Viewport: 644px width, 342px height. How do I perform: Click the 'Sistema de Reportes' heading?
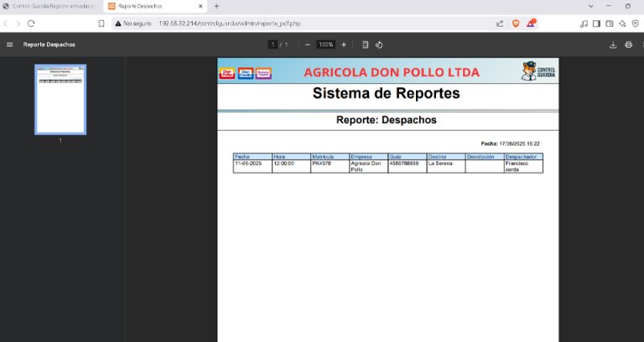pyautogui.click(x=386, y=93)
